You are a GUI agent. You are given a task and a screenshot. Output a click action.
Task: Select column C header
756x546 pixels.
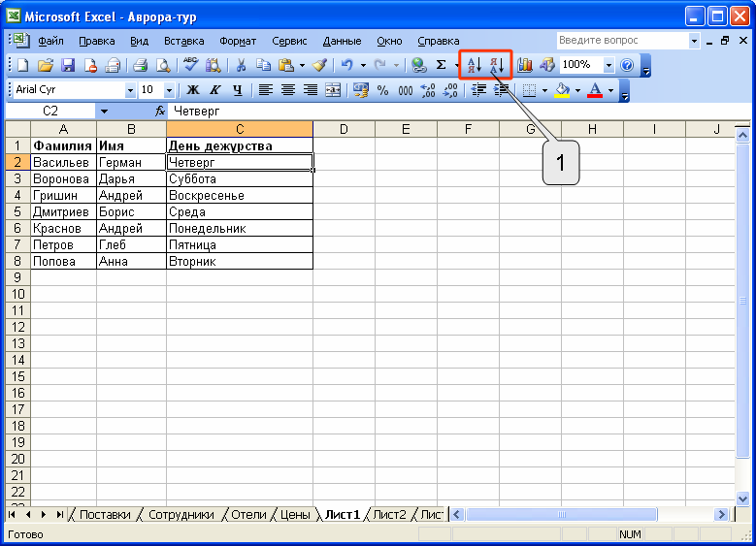[x=240, y=129]
